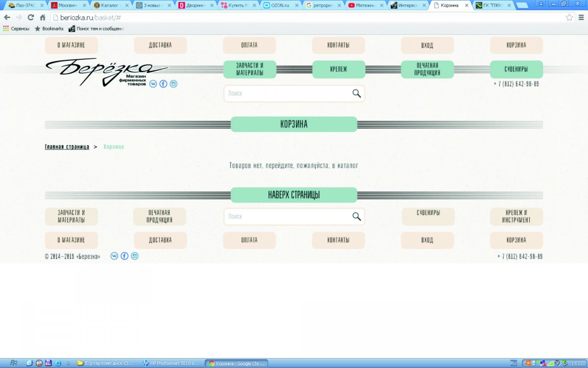Open the top КОНТАКТЫ menu button
The image size is (588, 368).
339,45
